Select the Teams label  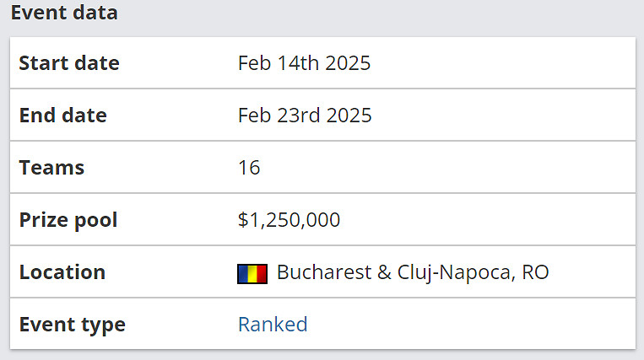click(51, 168)
